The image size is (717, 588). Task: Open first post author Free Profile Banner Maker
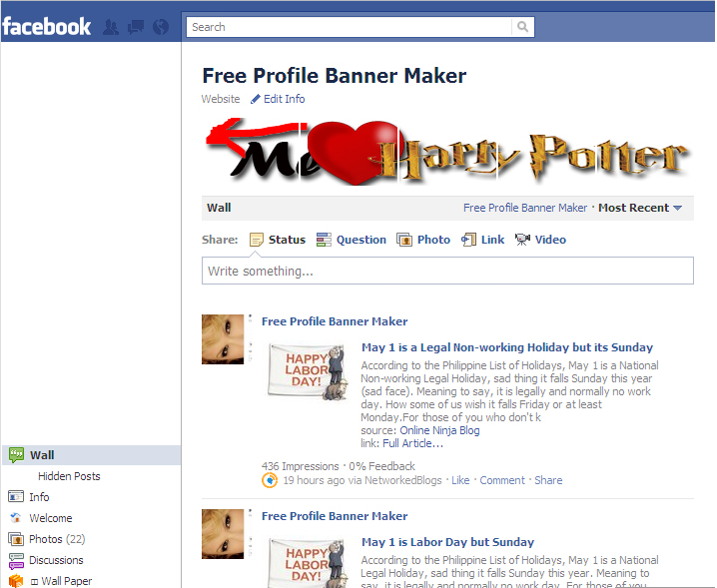click(x=335, y=321)
